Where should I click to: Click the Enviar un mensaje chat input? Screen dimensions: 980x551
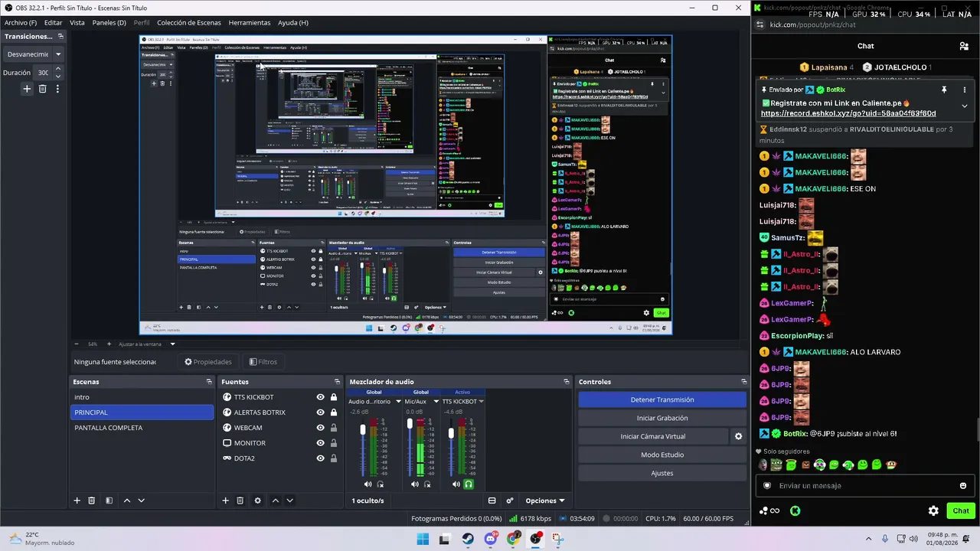click(864, 485)
